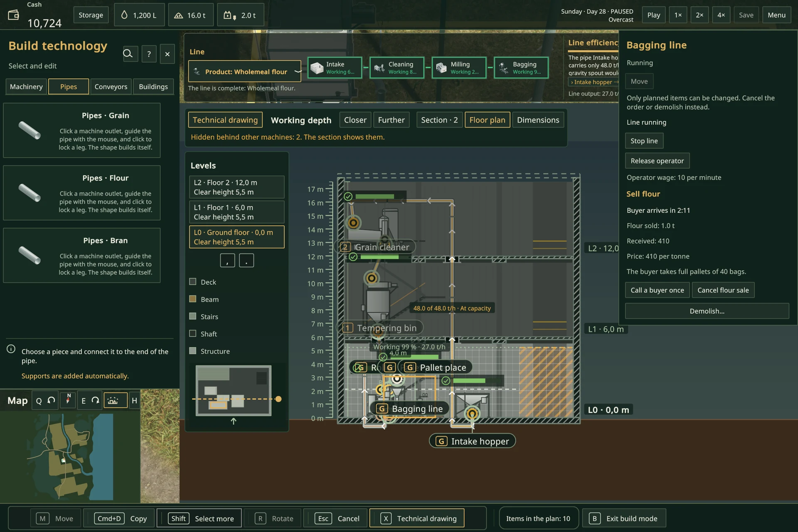
Task: Toggle the Stairs checkbox
Action: pyautogui.click(x=192, y=316)
